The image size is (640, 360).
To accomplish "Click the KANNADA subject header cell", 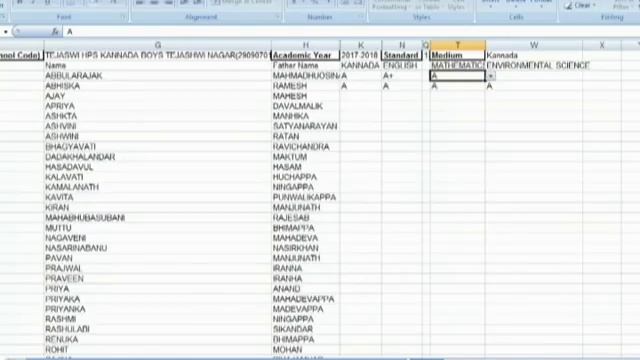I will [361, 65].
